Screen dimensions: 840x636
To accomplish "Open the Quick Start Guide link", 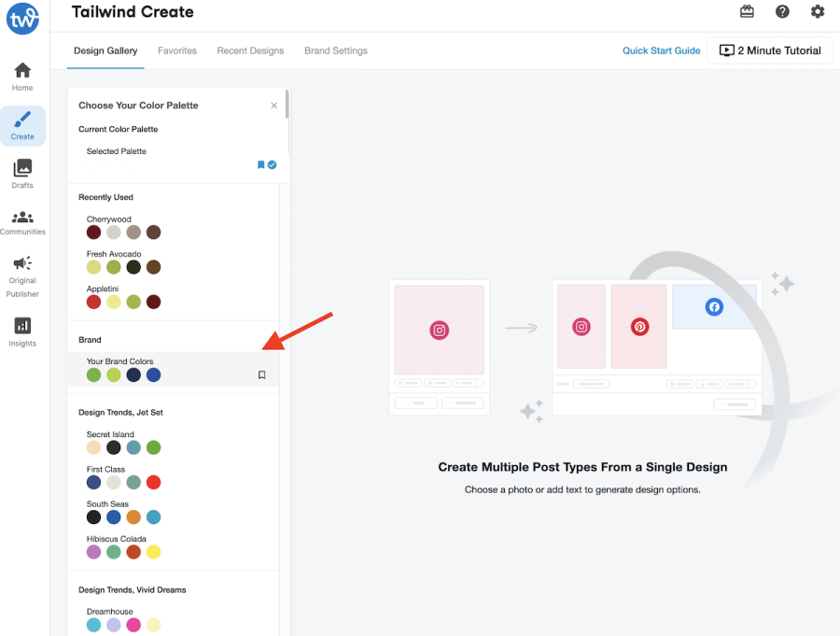I will [661, 50].
